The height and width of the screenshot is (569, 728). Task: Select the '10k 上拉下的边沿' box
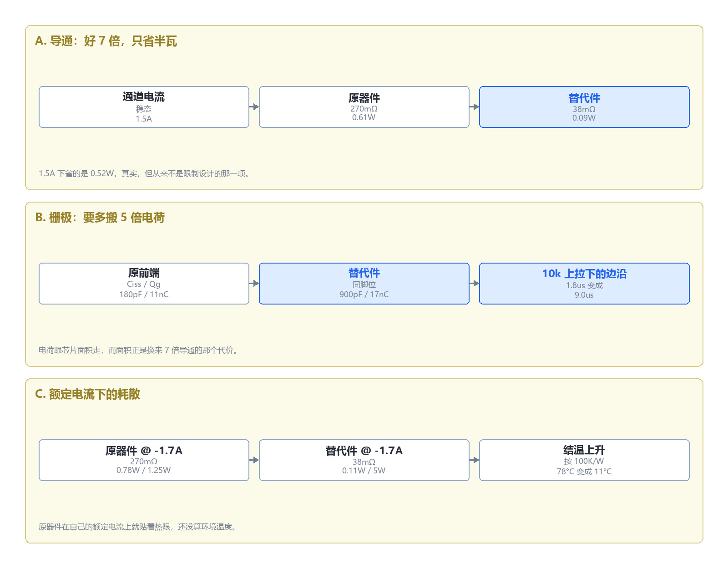coord(584,284)
